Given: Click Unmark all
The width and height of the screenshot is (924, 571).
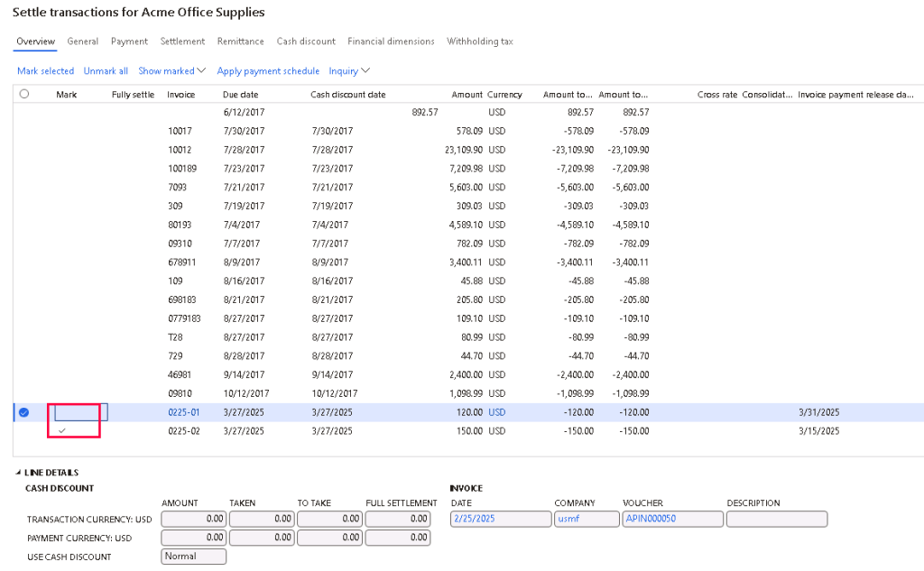Looking at the screenshot, I should (106, 71).
